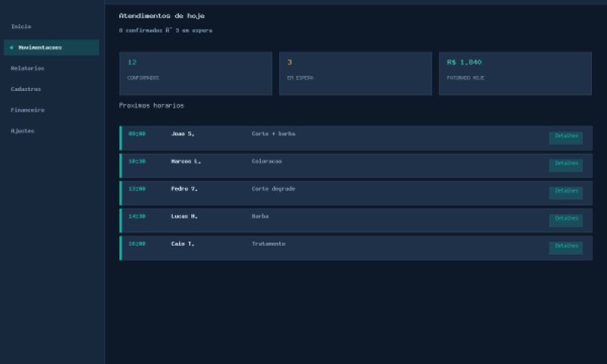Select the Em Espera card showing 3
The height and width of the screenshot is (364, 607).
355,74
